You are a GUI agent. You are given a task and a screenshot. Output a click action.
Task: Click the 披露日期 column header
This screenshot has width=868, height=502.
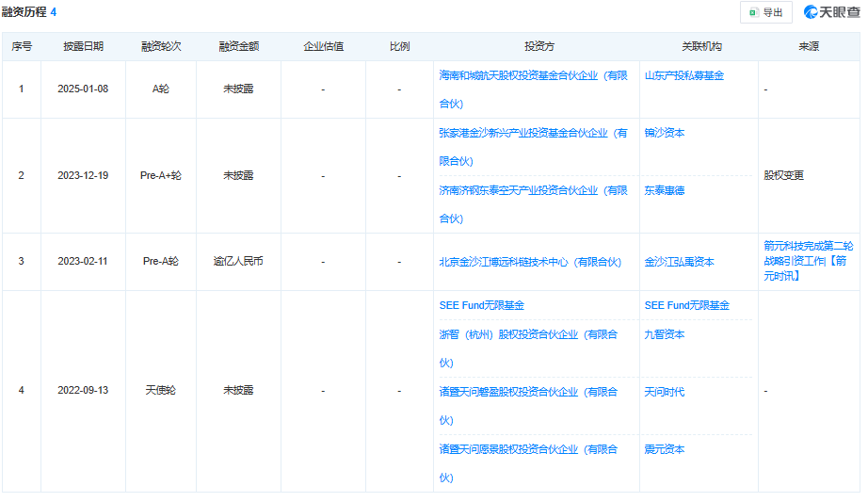point(83,46)
